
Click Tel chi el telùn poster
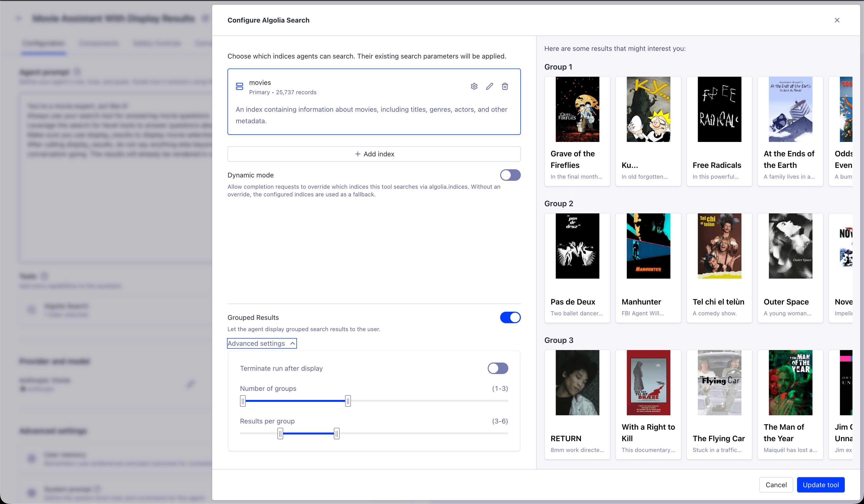tap(719, 246)
